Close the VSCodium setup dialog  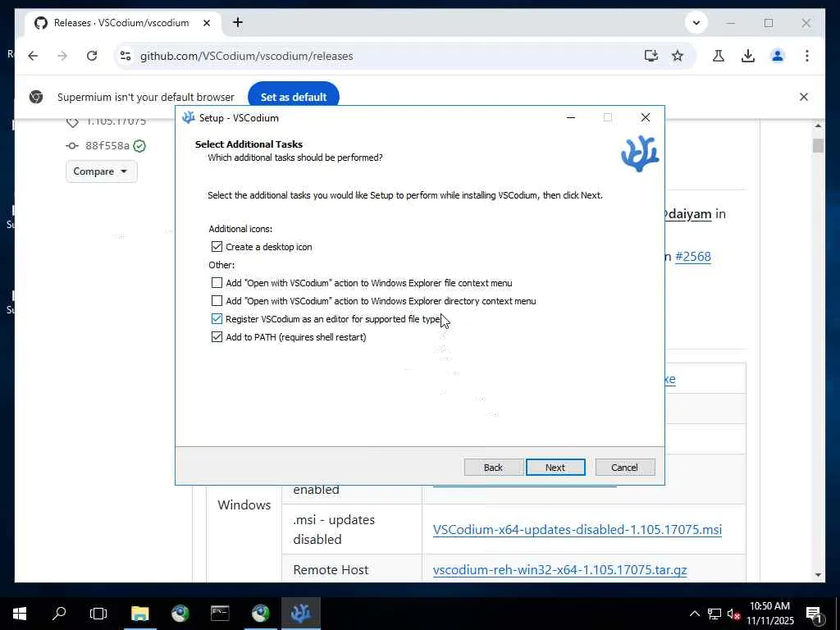click(x=646, y=118)
